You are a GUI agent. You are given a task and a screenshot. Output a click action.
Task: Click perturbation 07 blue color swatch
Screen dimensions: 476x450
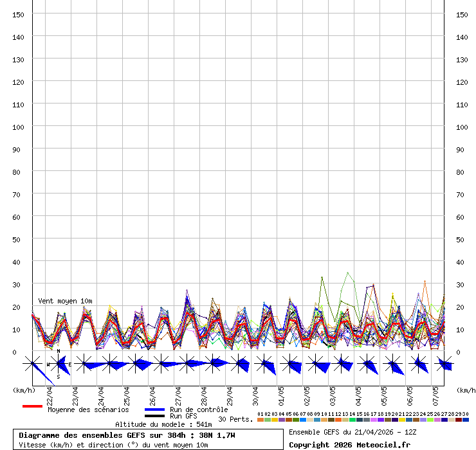click(x=302, y=420)
